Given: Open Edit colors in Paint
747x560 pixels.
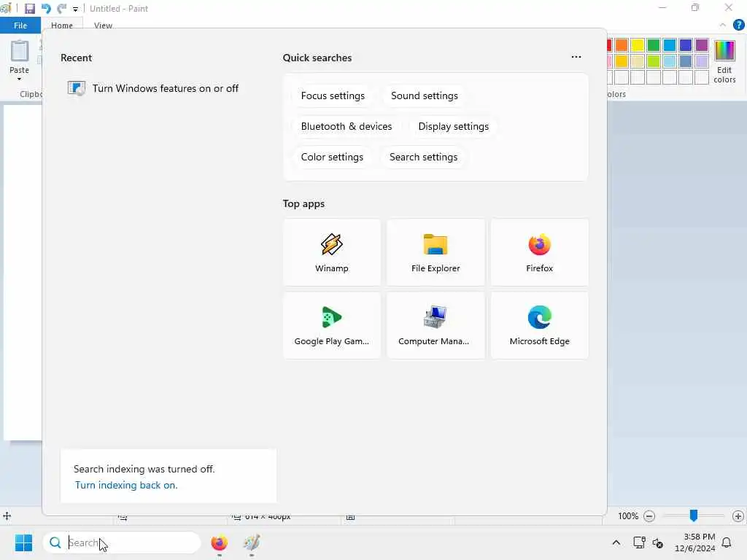Looking at the screenshot, I should pyautogui.click(x=724, y=62).
